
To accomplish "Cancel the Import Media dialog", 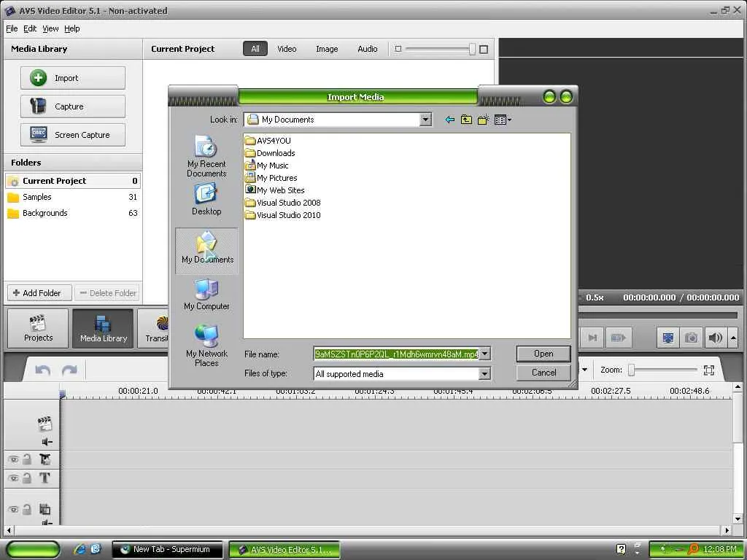I will (543, 373).
